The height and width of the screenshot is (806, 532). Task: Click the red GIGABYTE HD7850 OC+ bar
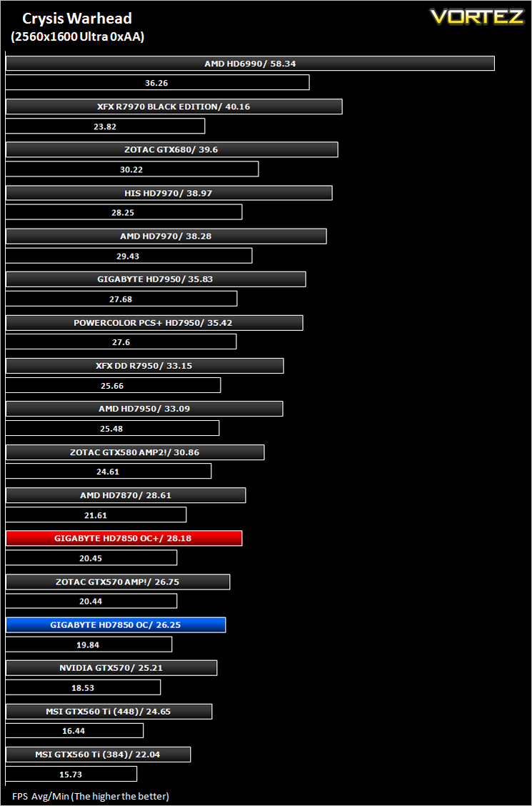(124, 538)
